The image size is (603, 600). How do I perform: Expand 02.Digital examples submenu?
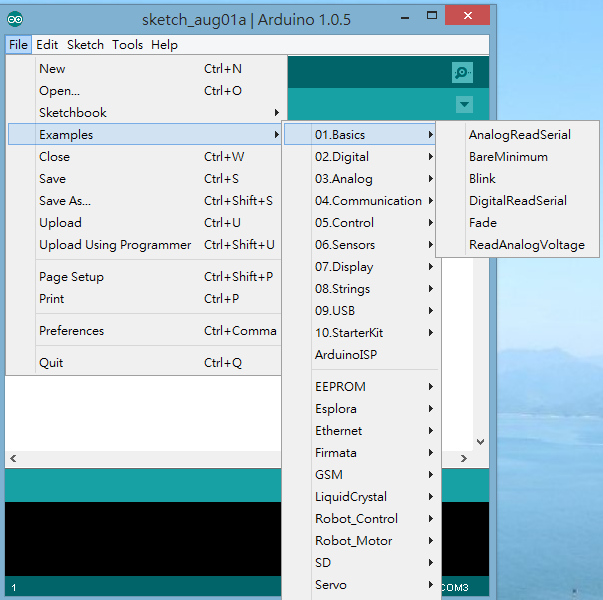coord(361,157)
